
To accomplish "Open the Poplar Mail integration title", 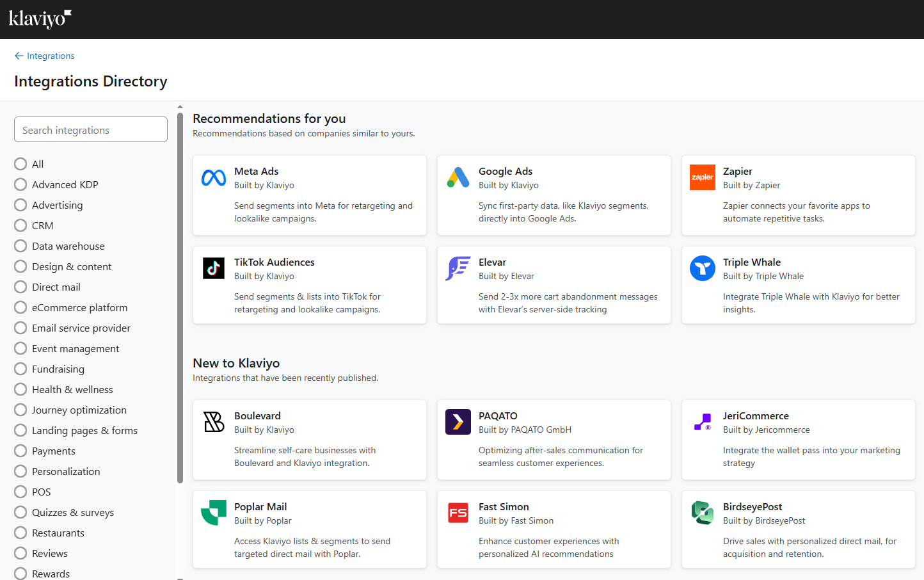I will [260, 506].
